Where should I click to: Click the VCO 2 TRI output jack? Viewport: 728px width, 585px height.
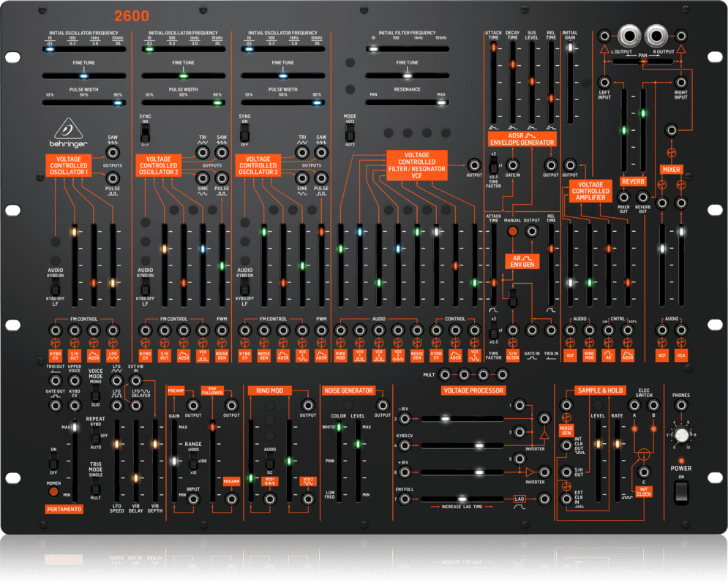click(203, 153)
